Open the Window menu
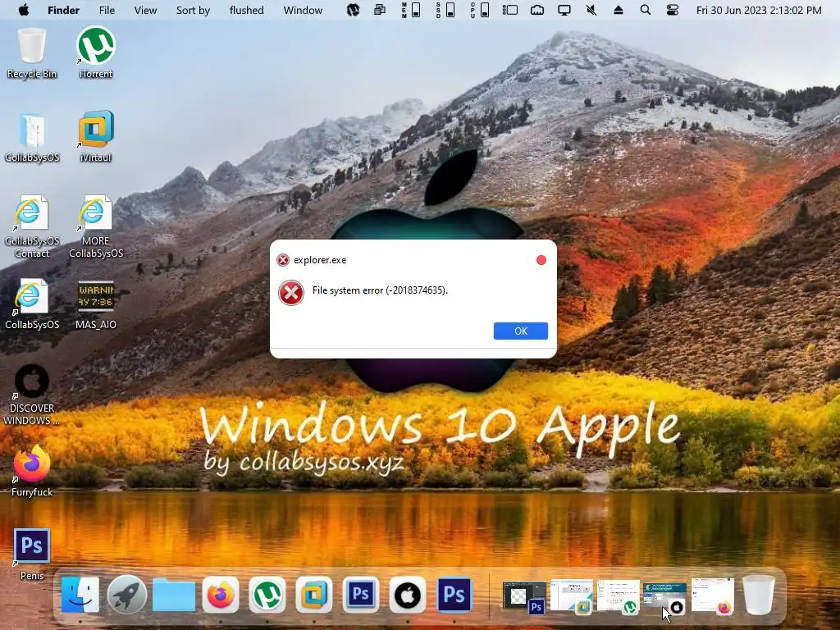The width and height of the screenshot is (840, 630). pyautogui.click(x=303, y=10)
